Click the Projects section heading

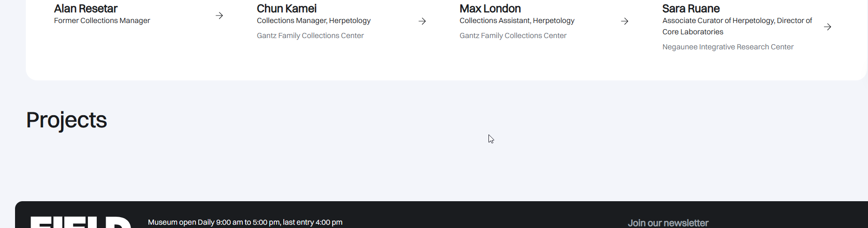(67, 120)
